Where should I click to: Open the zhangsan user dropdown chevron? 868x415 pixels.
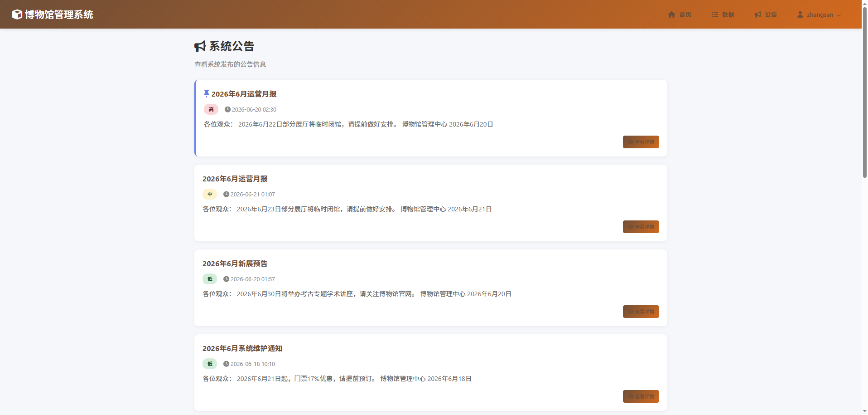tap(839, 15)
